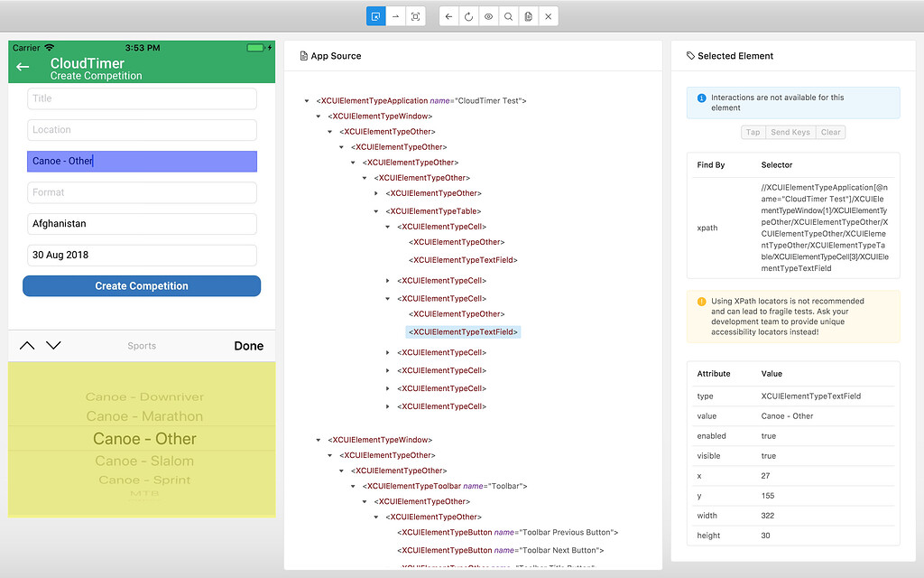Tap Done in the picker toolbar
The height and width of the screenshot is (578, 924).
click(249, 346)
